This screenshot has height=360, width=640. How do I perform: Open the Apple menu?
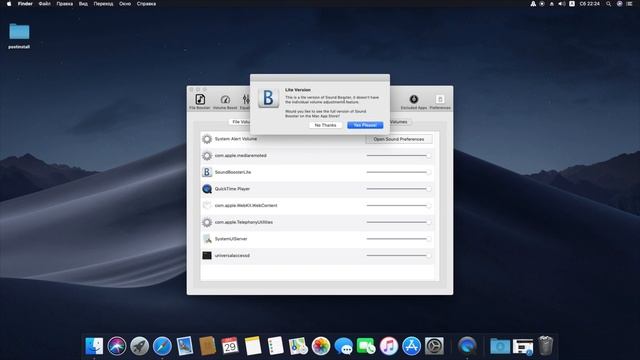pyautogui.click(x=9, y=4)
